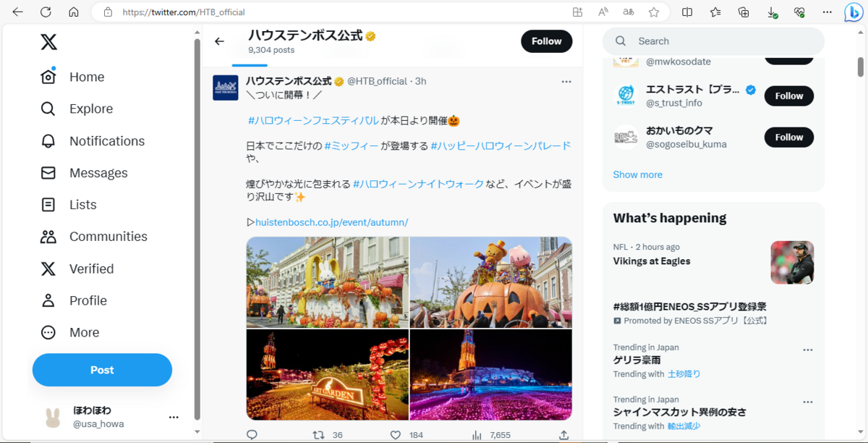Open ゲリラ豪雨 trending topic
Screen dimensions: 868x443
tap(636, 360)
